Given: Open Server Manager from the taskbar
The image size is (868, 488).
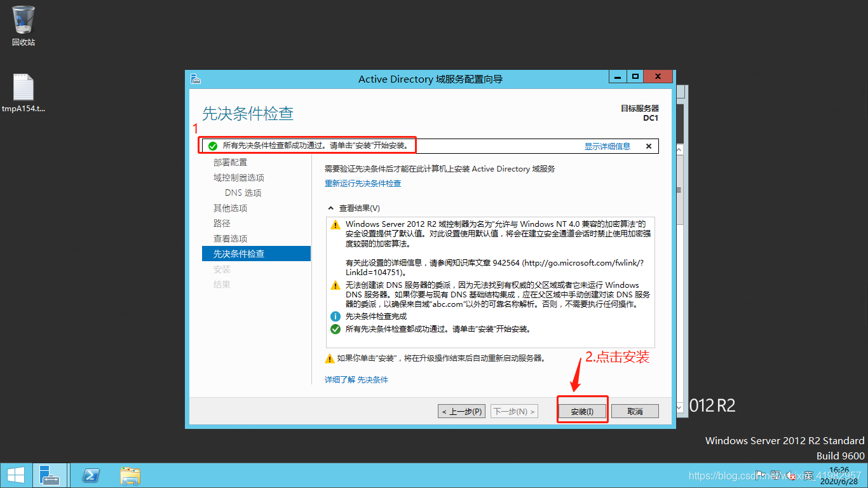Looking at the screenshot, I should click(49, 475).
